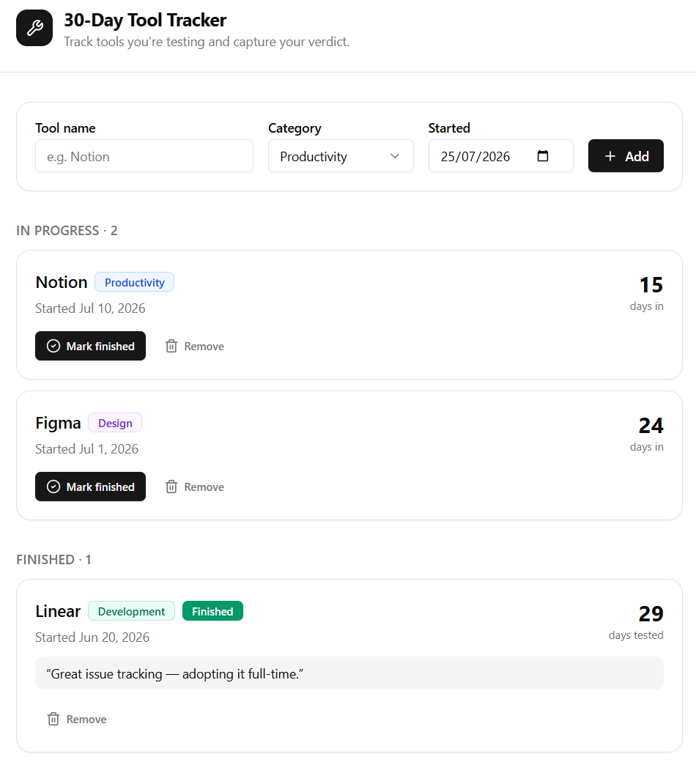The width and height of the screenshot is (696, 784).
Task: Click the Development tag on Linear
Action: (131, 611)
